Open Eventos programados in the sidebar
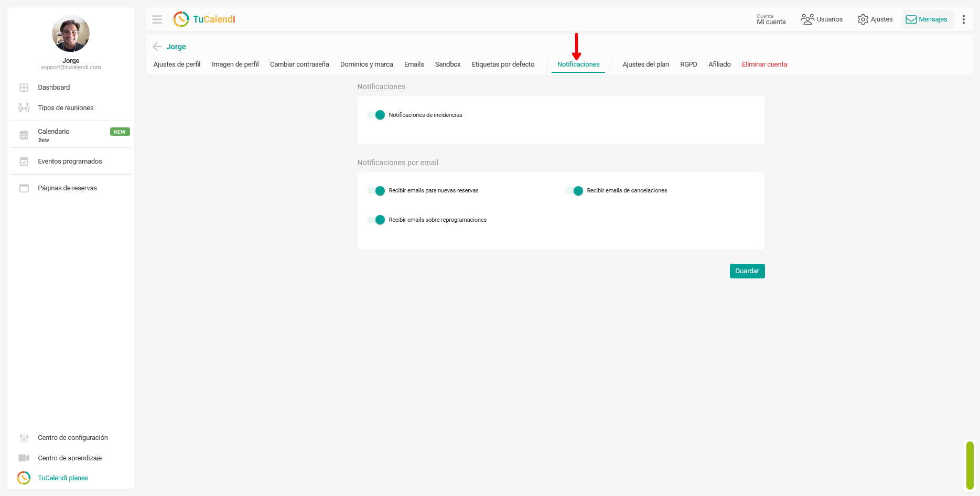This screenshot has width=980, height=496. pyautogui.click(x=71, y=161)
